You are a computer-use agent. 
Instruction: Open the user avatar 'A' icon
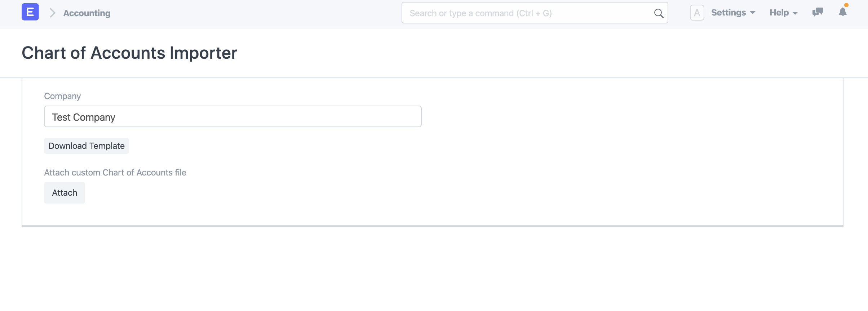(697, 13)
